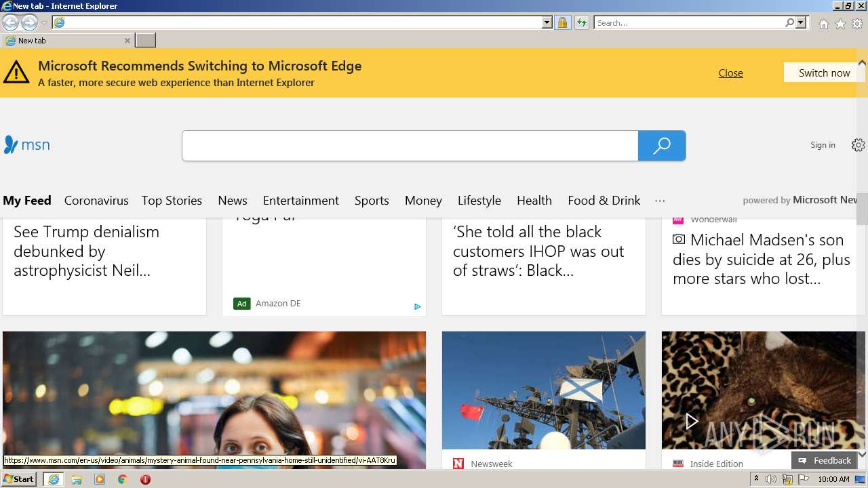Click into the MSN web search field
The width and height of the screenshot is (868, 488).
pos(410,146)
